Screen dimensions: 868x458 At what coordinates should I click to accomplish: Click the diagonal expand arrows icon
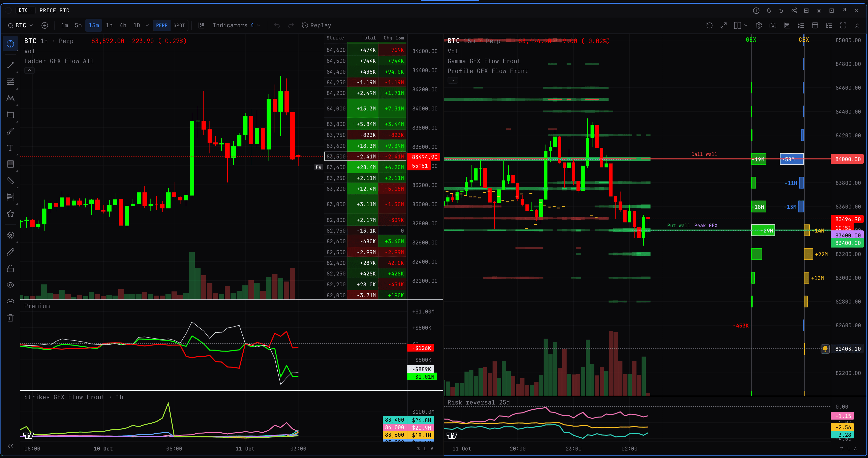tap(723, 25)
